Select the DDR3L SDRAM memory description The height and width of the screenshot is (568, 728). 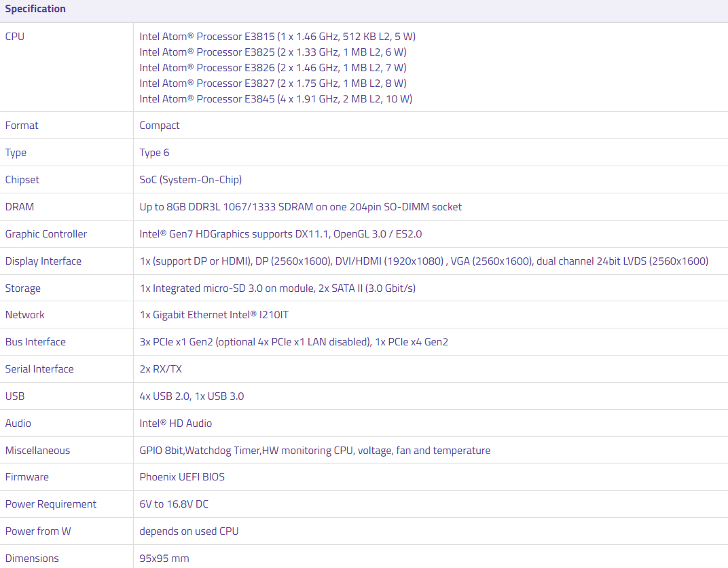[x=300, y=207]
